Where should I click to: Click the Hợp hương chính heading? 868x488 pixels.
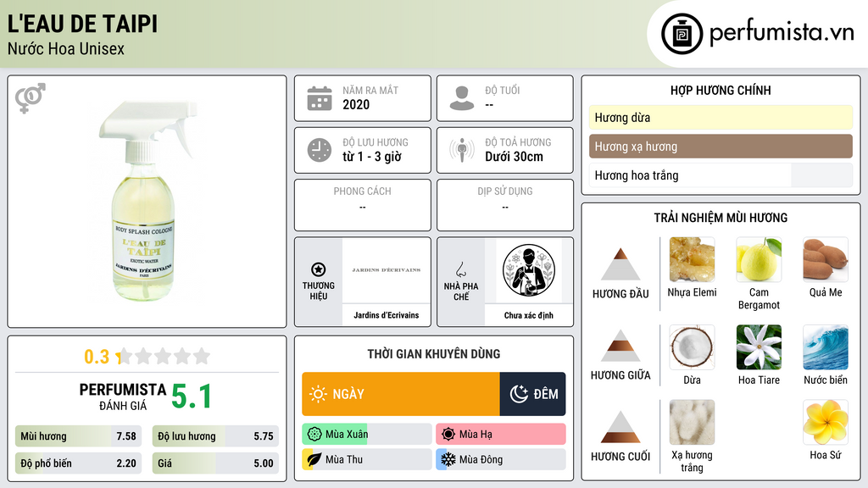[x=721, y=90]
